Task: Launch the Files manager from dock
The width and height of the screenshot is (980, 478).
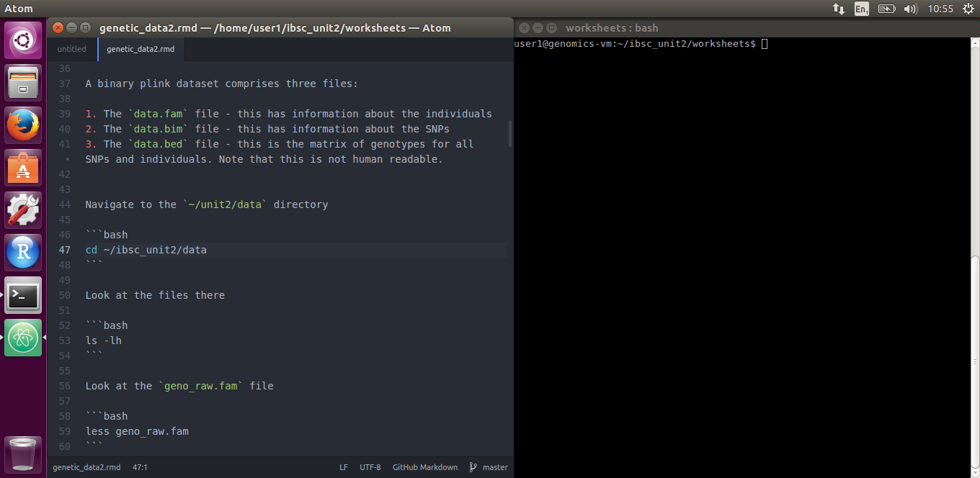Action: (23, 83)
